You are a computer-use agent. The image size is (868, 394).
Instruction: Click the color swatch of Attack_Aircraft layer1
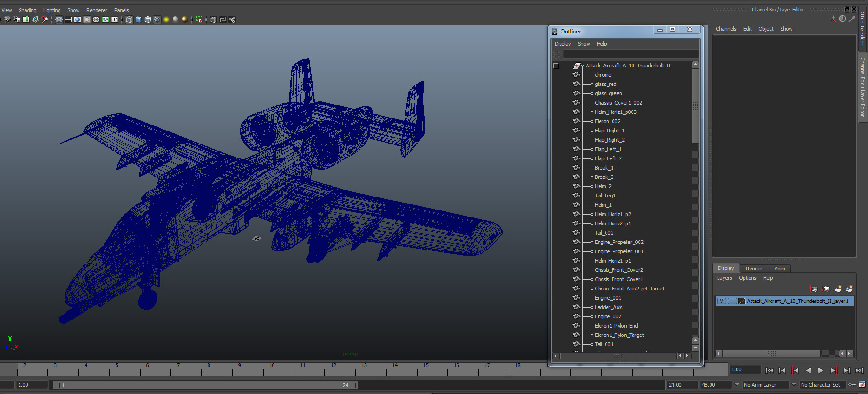coord(742,301)
